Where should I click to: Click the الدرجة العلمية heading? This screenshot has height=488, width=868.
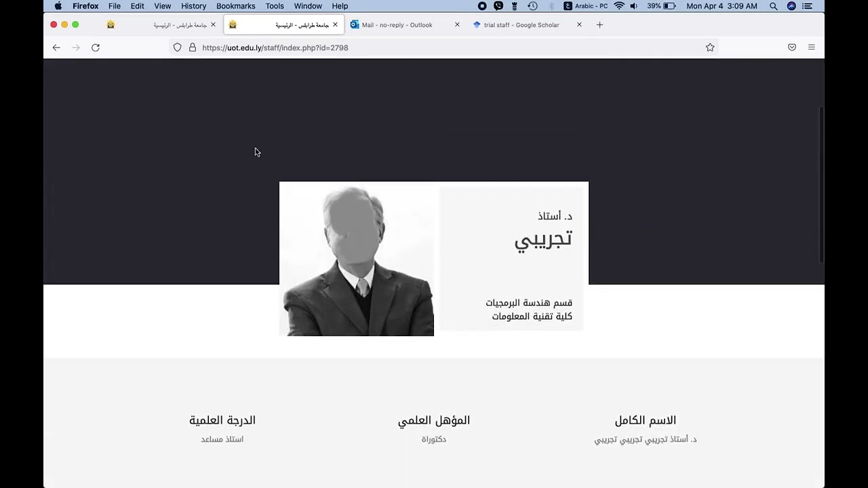click(x=222, y=420)
